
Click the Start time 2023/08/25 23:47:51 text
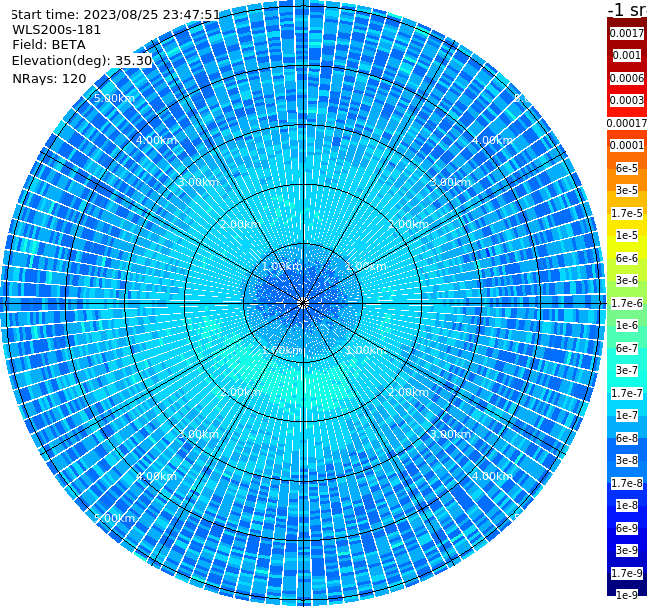click(x=115, y=15)
